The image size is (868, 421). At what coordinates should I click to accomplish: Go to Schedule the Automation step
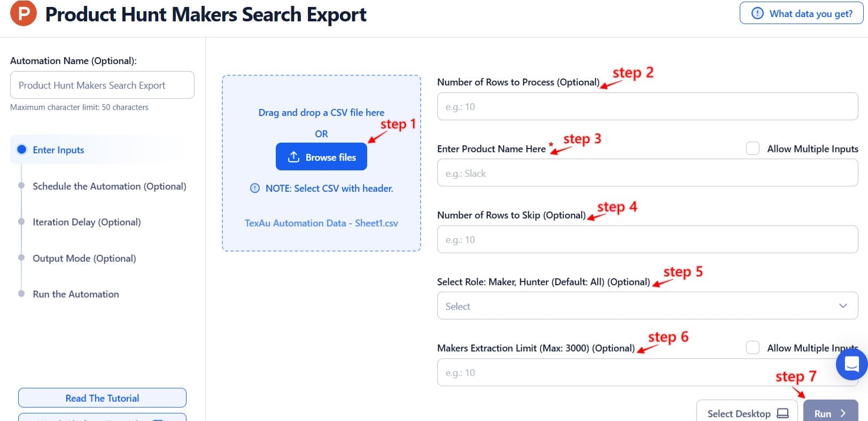[109, 186]
